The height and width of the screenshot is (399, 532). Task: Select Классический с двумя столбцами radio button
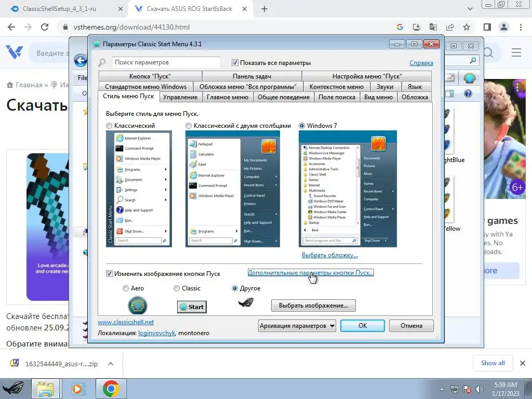click(x=188, y=126)
